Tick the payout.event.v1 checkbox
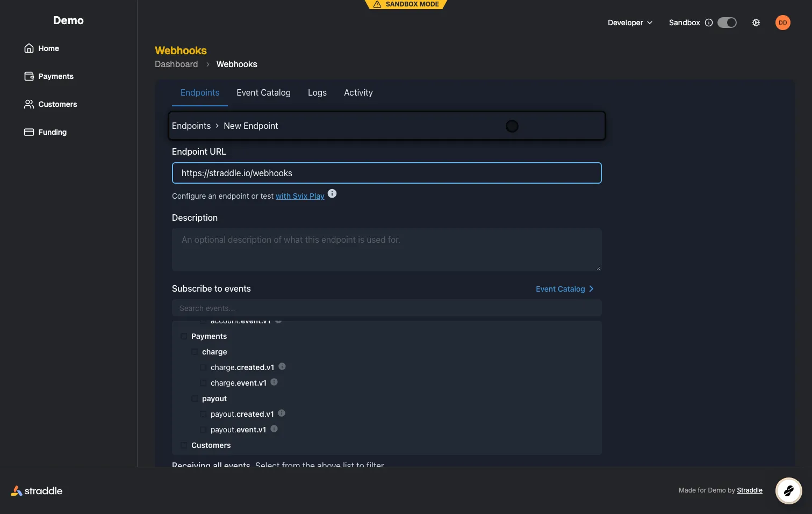Screen dimensions: 812x514 click(203, 430)
